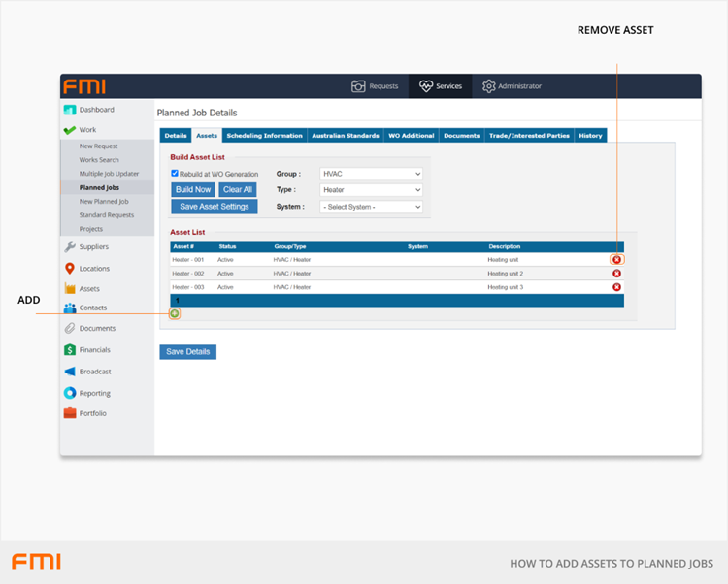Open the Type dropdown showing Heater

(371, 190)
